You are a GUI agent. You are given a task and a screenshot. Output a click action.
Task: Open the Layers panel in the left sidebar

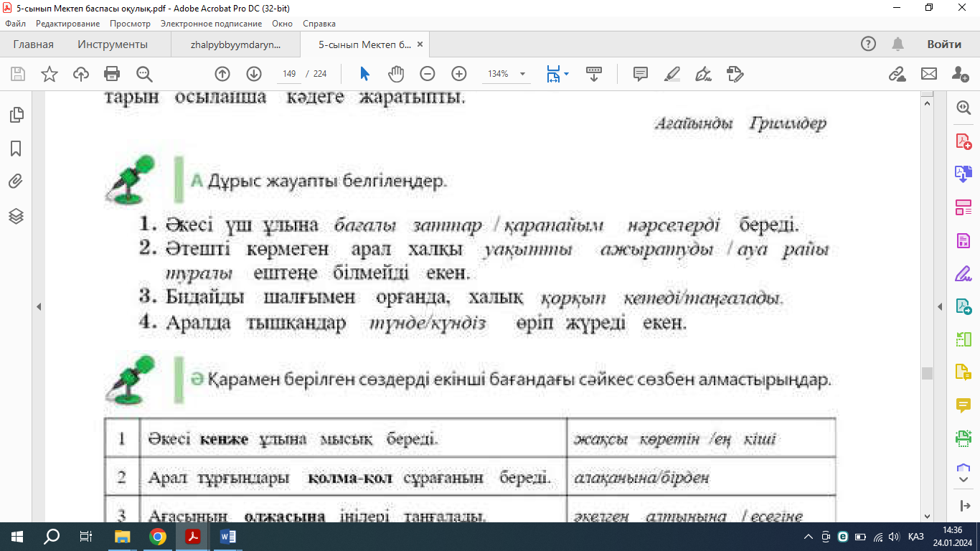[16, 216]
